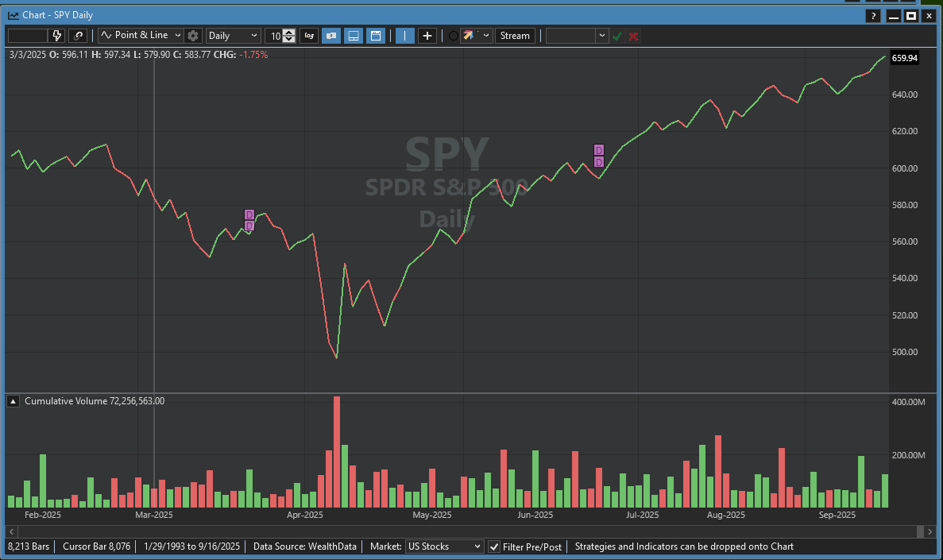This screenshot has height=560, width=943.
Task: Click the horizontal scrollbar left arrow
Action: pyautogui.click(x=11, y=531)
